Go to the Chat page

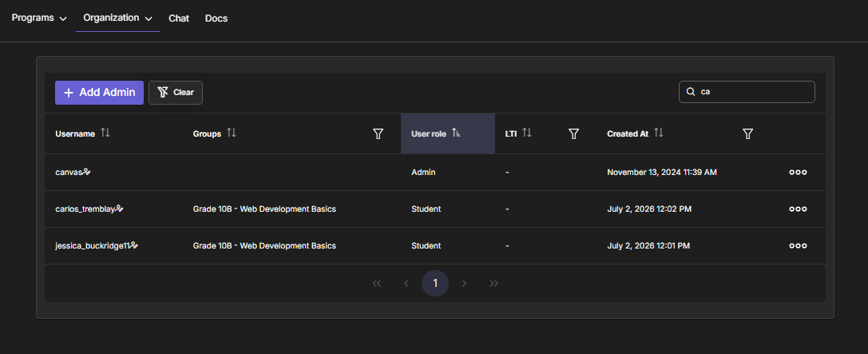click(179, 18)
